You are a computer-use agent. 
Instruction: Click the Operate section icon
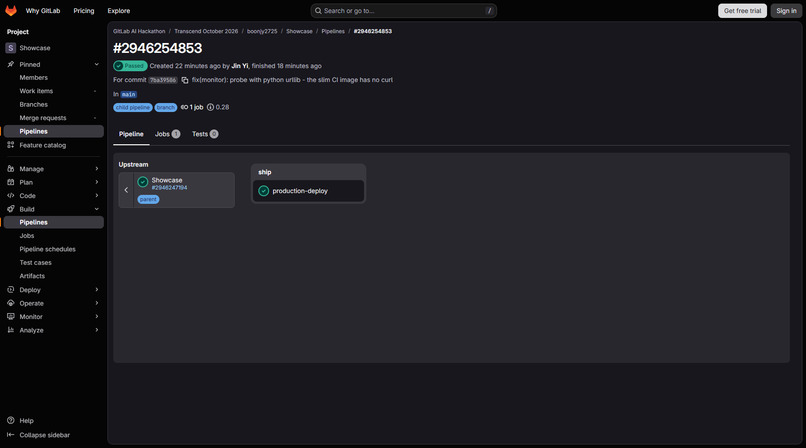pos(10,303)
